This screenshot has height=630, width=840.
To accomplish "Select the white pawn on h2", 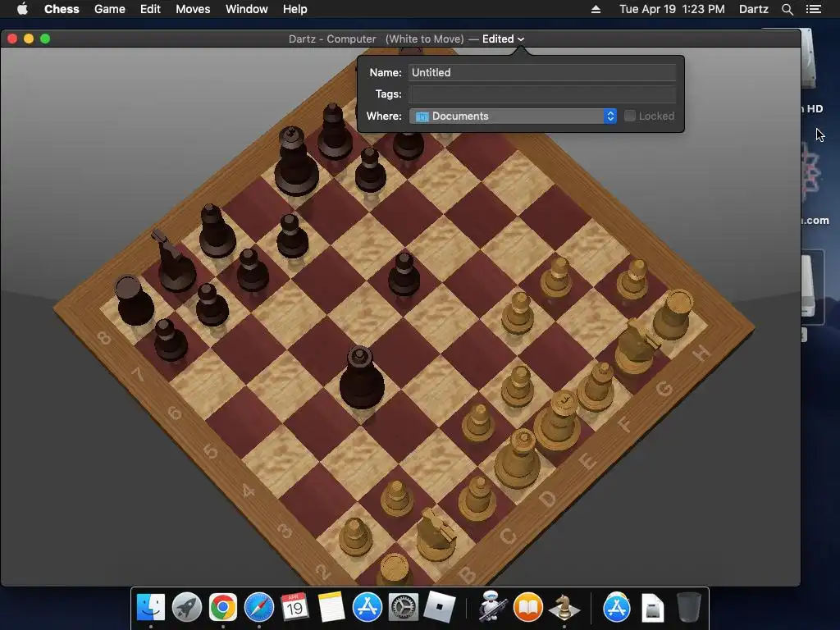I will tap(633, 279).
